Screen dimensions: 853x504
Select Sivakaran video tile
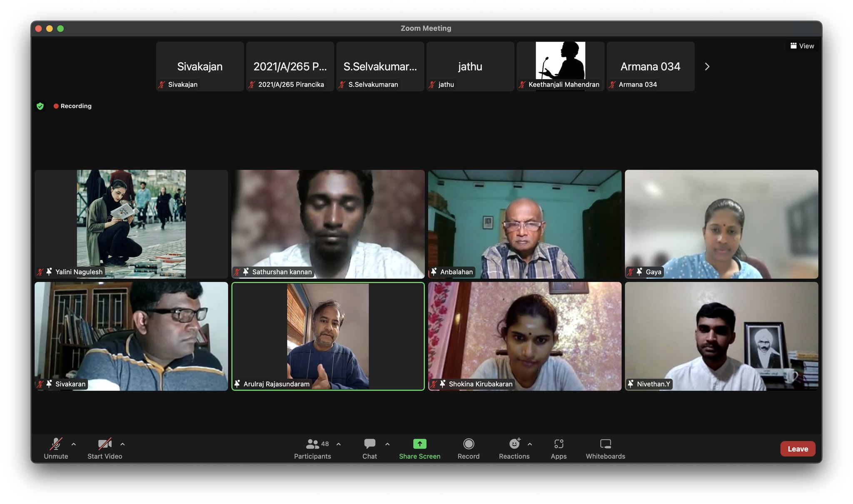[131, 337]
